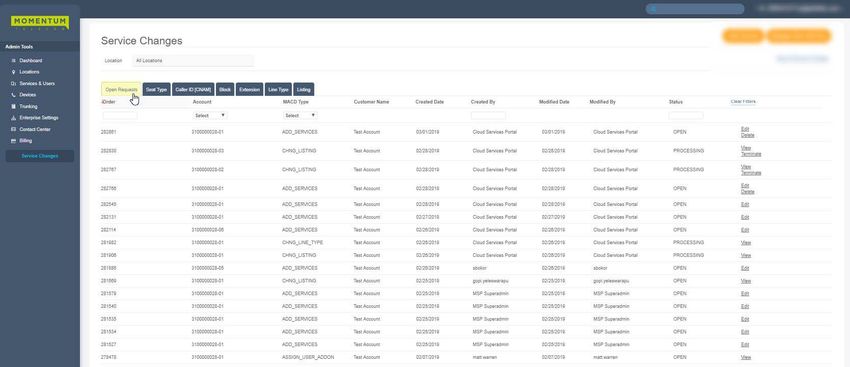Viewport: 850px width, 367px height.
Task: Click View for the matt.warren order
Action: pyautogui.click(x=745, y=357)
